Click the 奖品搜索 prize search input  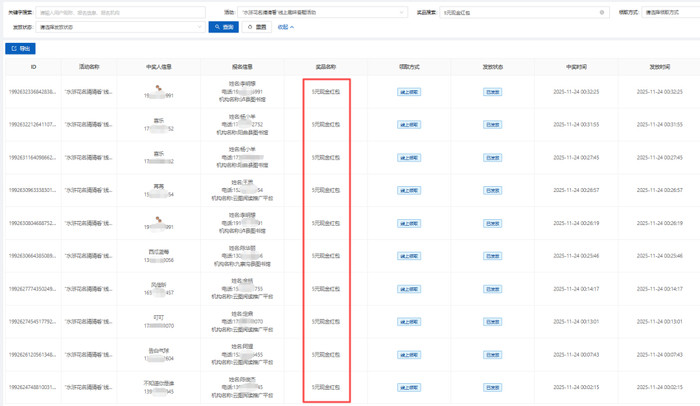click(x=518, y=13)
